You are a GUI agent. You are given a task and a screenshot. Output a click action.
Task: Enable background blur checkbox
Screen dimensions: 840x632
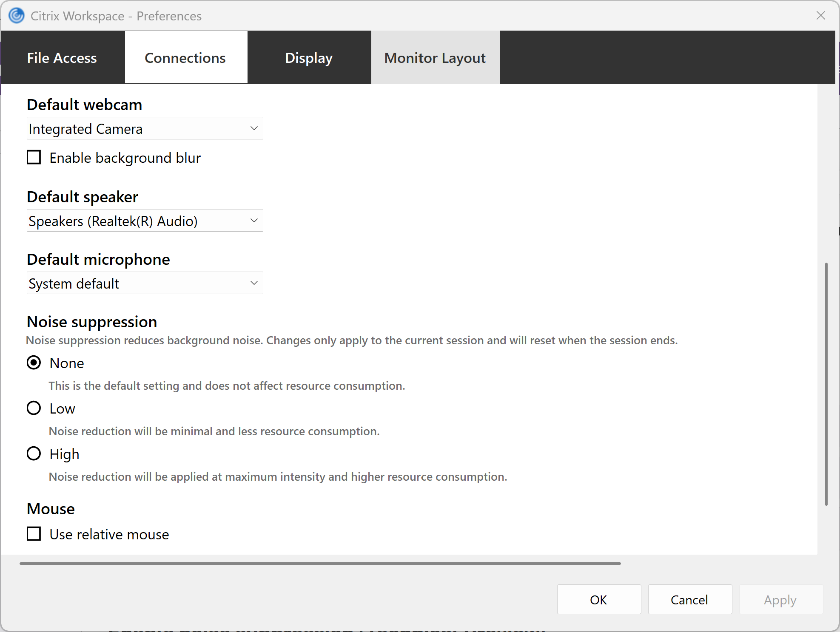(34, 158)
